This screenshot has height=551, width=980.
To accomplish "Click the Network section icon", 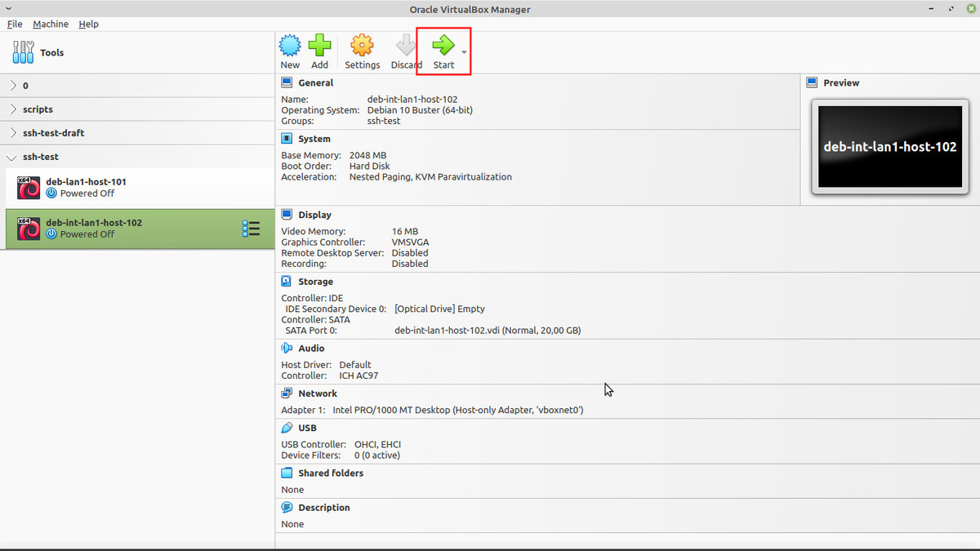I will [287, 393].
